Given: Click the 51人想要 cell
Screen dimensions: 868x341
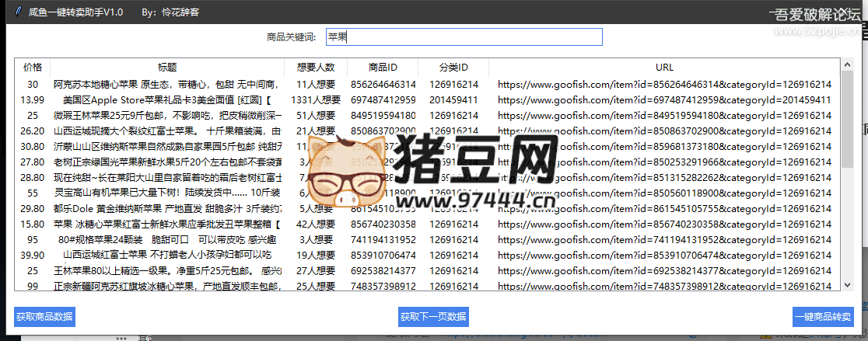Looking at the screenshot, I should [x=316, y=116].
